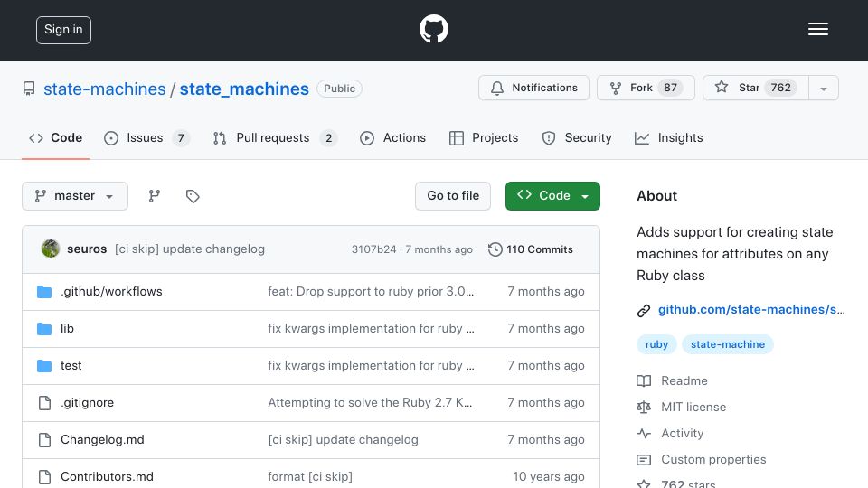Viewport: 868px width, 488px height.
Task: Fork the repository
Action: tap(646, 88)
